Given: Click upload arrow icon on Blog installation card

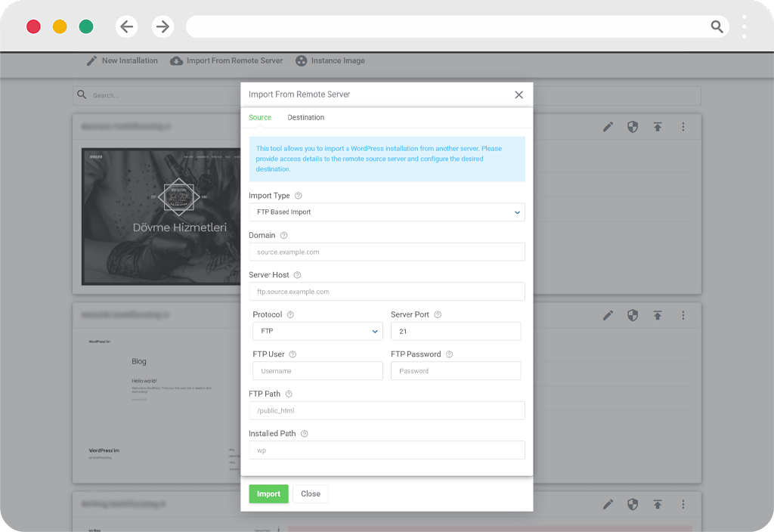Looking at the screenshot, I should coord(658,315).
